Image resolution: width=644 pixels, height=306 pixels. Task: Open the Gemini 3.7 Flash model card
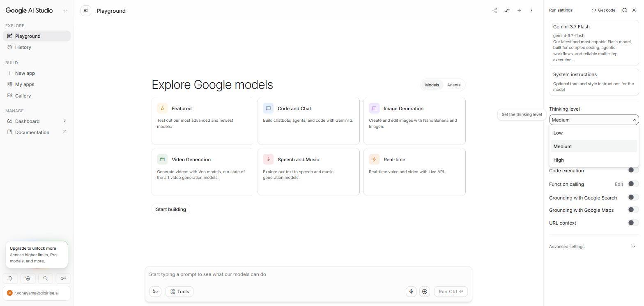click(594, 43)
